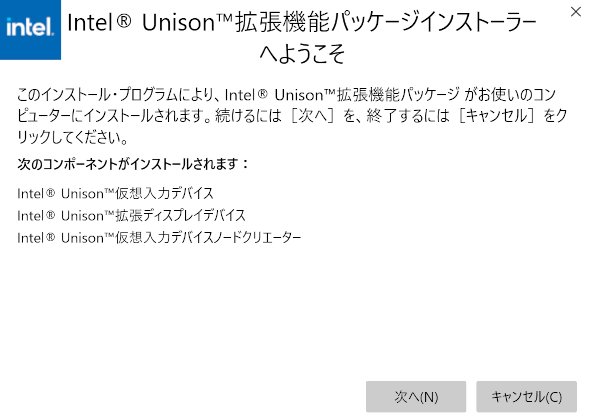The width and height of the screenshot is (589, 419).
Task: Click the bold 次のコンポーネントがインストールされます heading
Action: point(133,164)
